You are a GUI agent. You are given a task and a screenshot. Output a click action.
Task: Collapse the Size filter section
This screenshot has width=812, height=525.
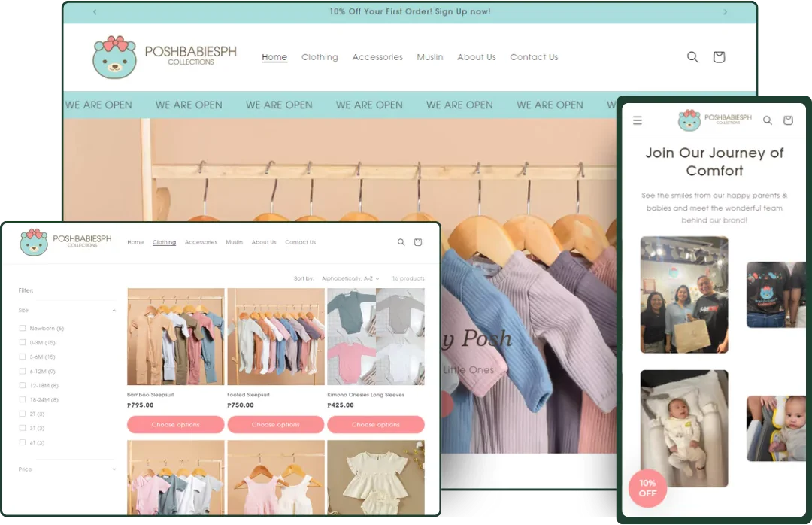114,310
